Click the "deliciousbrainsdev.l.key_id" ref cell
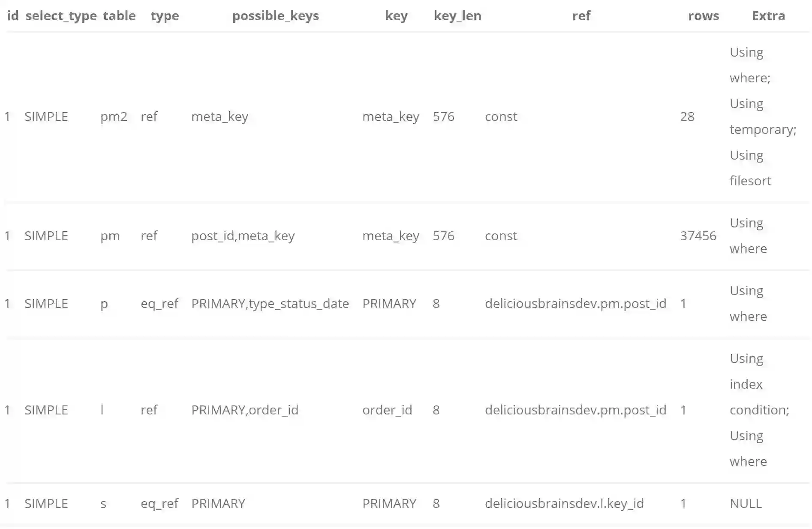The width and height of the screenshot is (812, 529). [564, 504]
